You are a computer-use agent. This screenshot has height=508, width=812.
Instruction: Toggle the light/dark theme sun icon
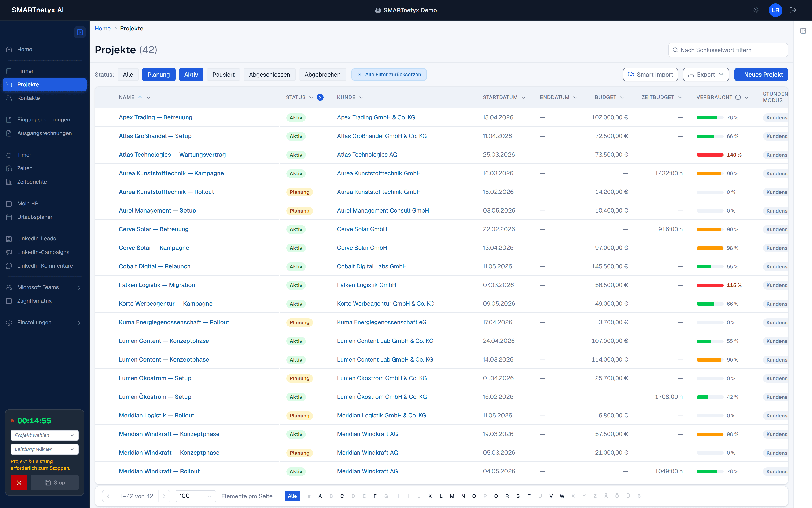coord(756,10)
